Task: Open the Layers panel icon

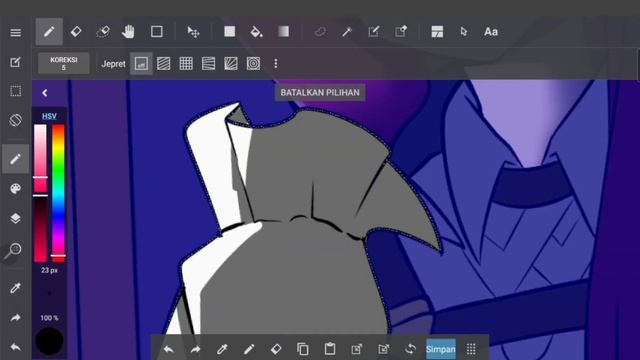Action: click(x=16, y=218)
